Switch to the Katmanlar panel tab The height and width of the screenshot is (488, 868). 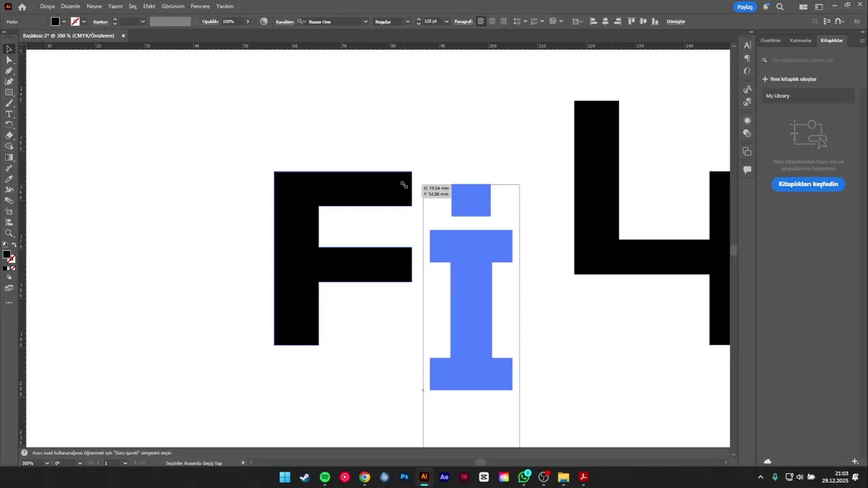801,41
